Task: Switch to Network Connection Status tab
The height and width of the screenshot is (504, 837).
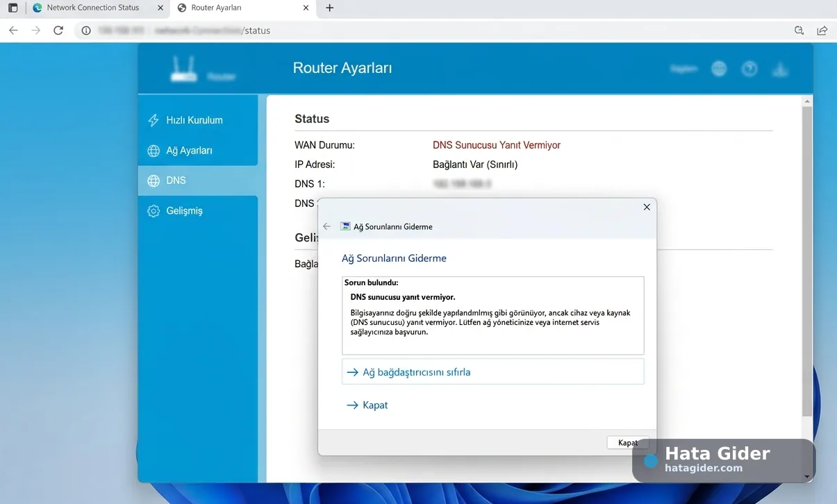Action: (x=99, y=8)
